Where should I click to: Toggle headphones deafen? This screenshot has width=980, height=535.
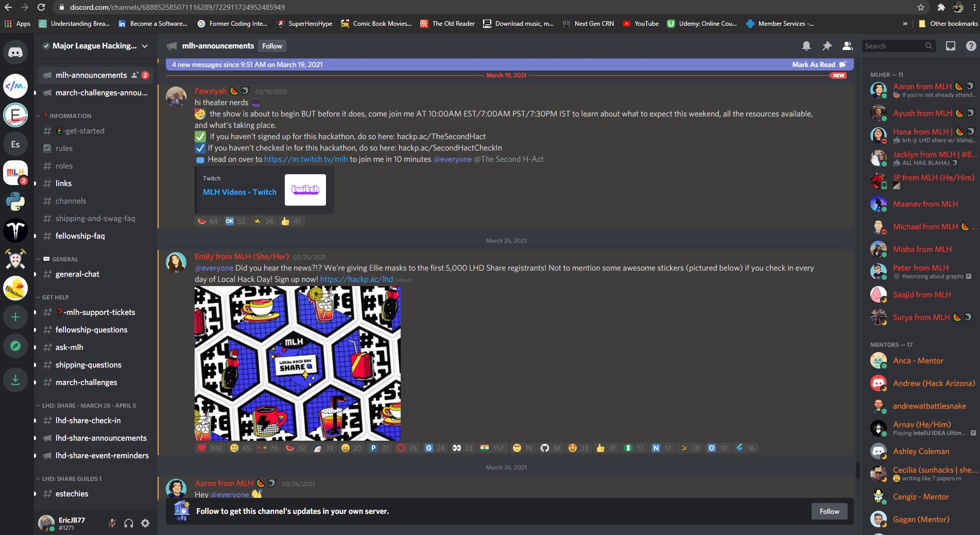129,523
